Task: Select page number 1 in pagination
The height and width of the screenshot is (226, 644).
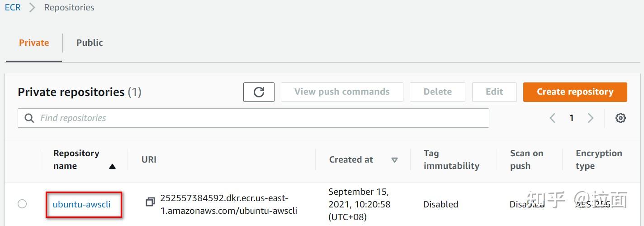Action: pyautogui.click(x=571, y=118)
